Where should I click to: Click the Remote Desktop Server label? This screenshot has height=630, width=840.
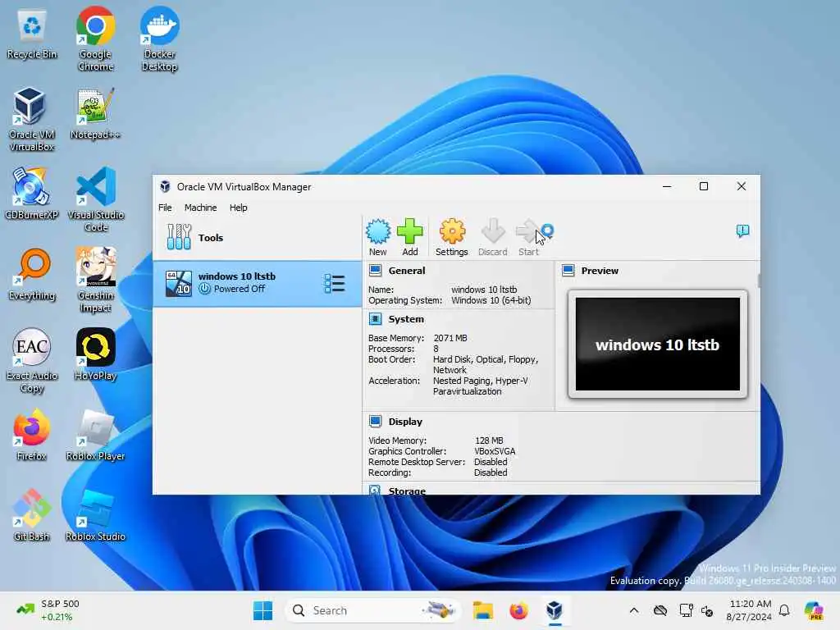[x=416, y=462]
